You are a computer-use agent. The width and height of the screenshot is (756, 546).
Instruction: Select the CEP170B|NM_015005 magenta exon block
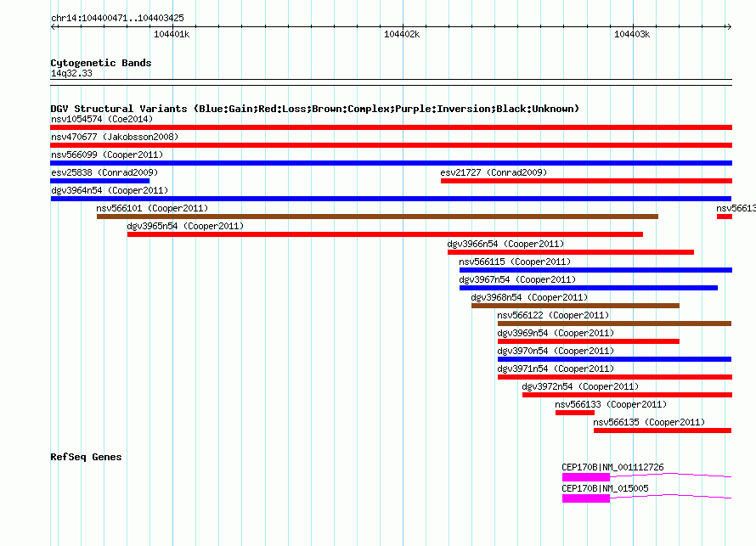[586, 498]
